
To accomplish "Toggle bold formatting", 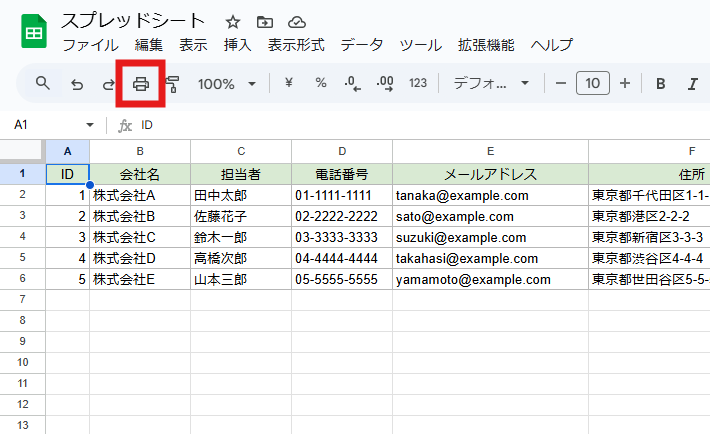I will (661, 83).
